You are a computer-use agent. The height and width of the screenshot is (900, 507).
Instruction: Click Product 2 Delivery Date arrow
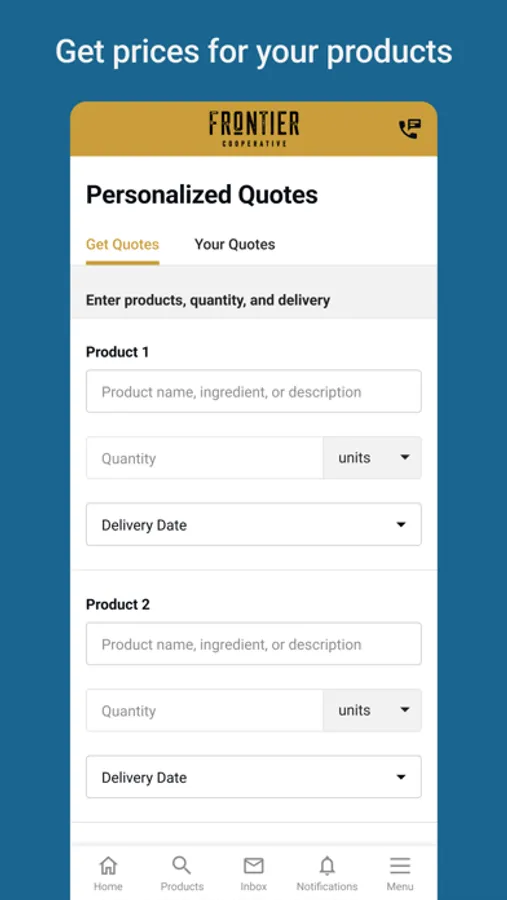(401, 777)
